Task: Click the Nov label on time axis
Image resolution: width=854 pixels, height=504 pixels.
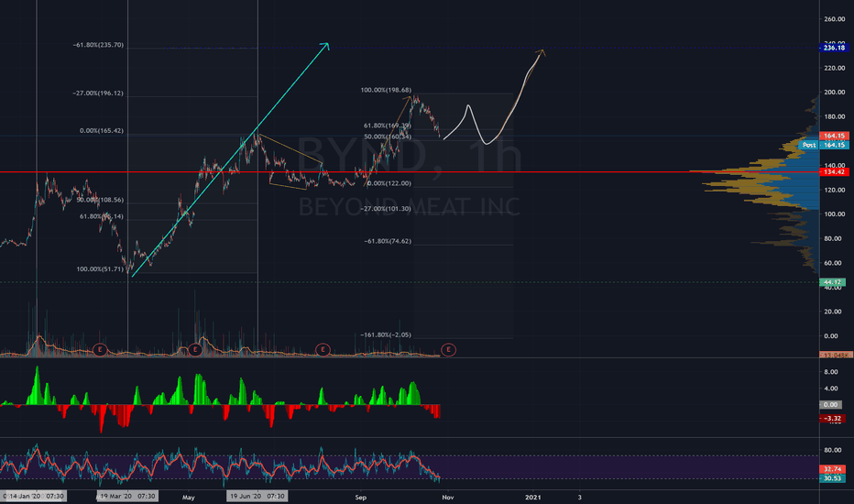Action: coord(448,498)
